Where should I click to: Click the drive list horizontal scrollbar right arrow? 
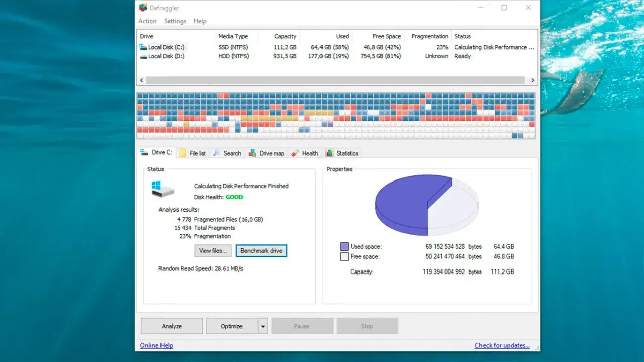[533, 80]
